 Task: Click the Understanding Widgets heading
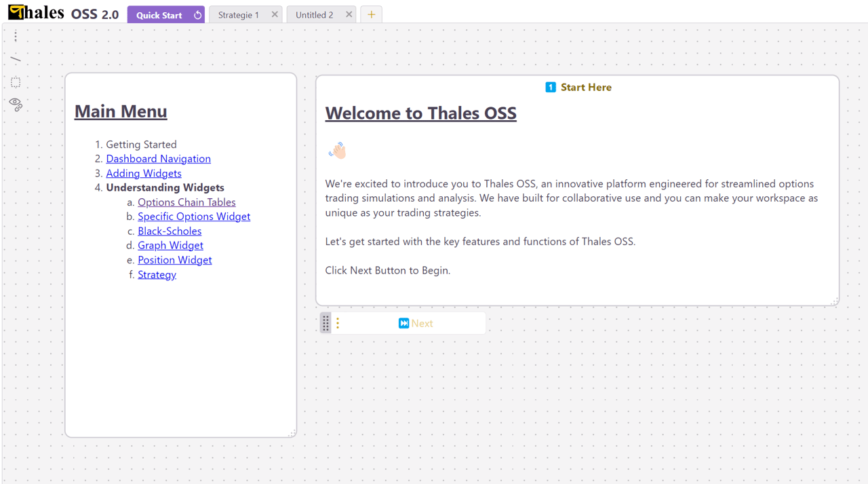click(165, 187)
